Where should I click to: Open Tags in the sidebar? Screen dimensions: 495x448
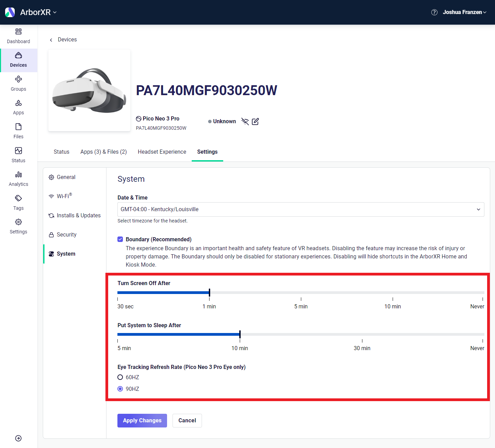[x=18, y=203]
